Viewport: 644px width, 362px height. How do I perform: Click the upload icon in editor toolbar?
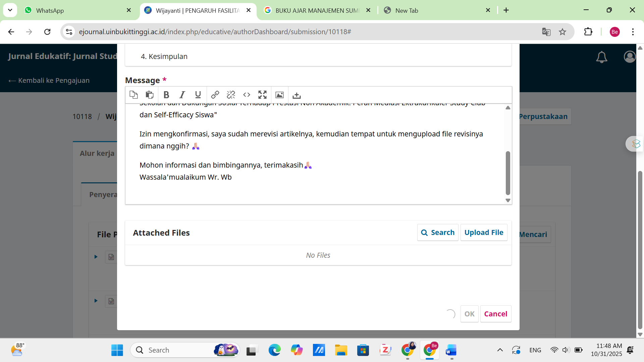[x=297, y=96]
